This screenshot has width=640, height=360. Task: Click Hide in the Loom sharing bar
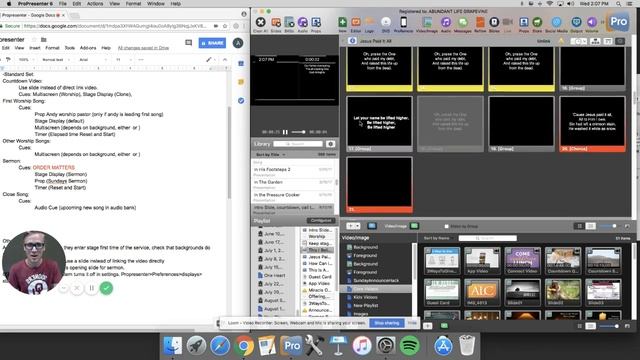pyautogui.click(x=412, y=323)
